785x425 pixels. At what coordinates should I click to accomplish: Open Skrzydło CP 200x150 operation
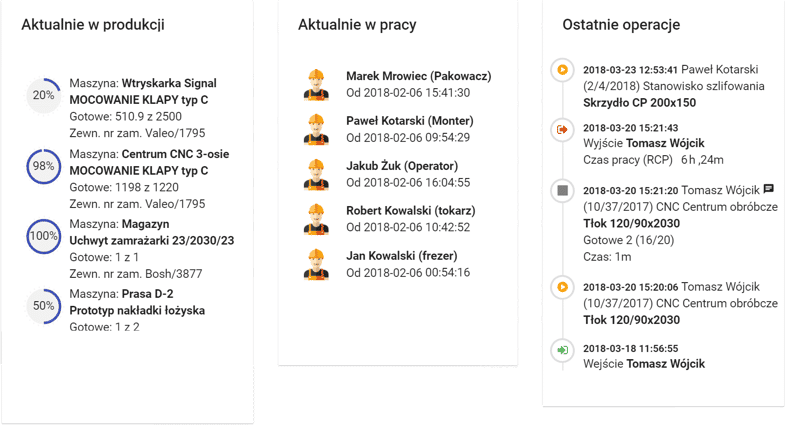point(639,103)
